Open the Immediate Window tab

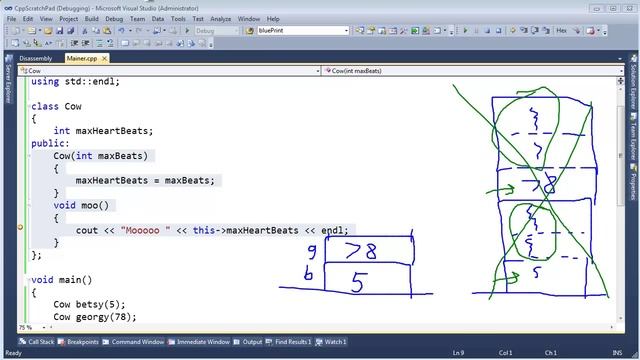coord(199,342)
